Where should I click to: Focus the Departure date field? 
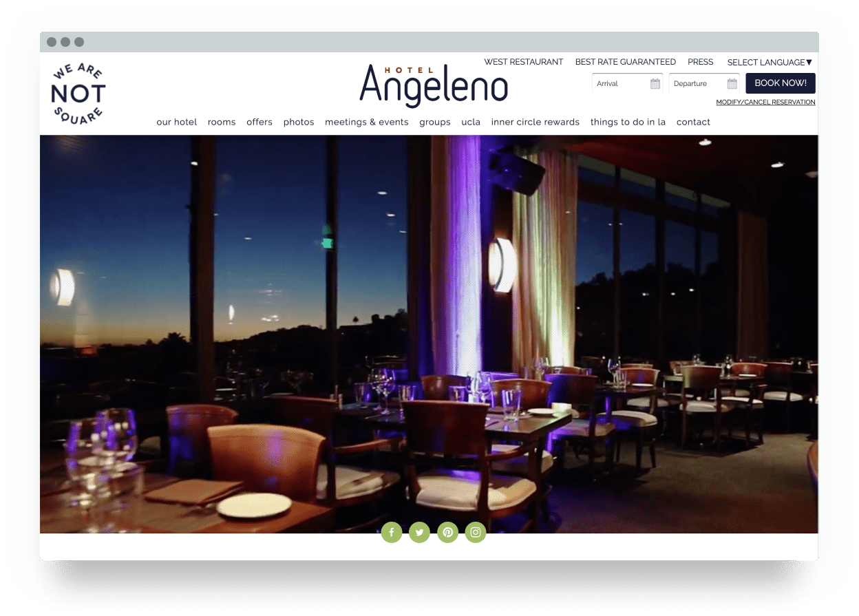[x=704, y=84]
